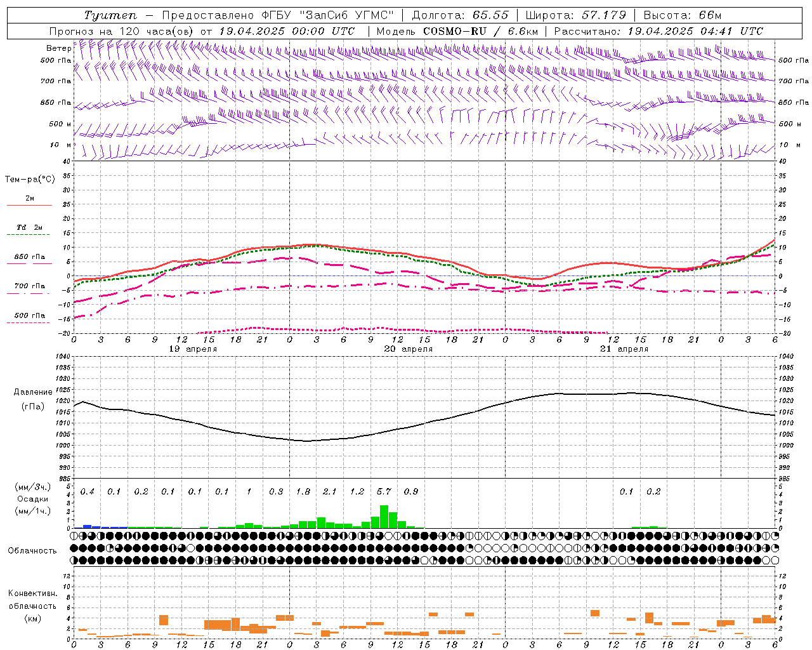Click the Давление pressure panel label
The image size is (812, 650).
33,392
